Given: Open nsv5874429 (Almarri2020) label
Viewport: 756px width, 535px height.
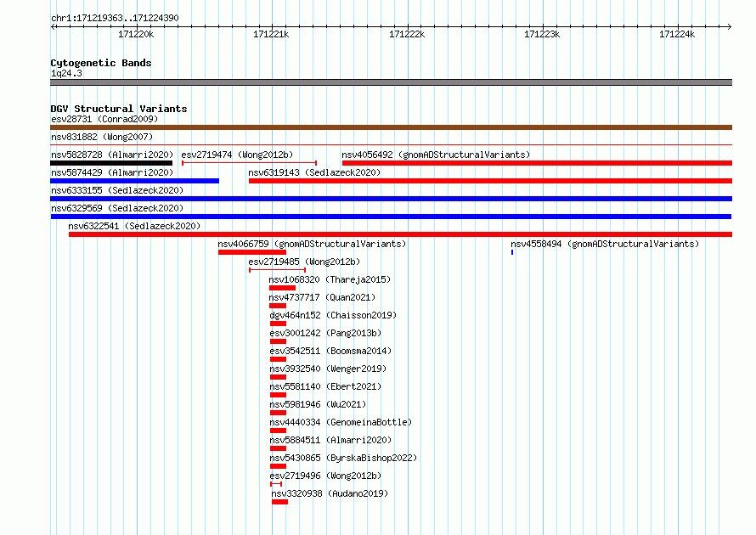Looking at the screenshot, I should pos(112,172).
